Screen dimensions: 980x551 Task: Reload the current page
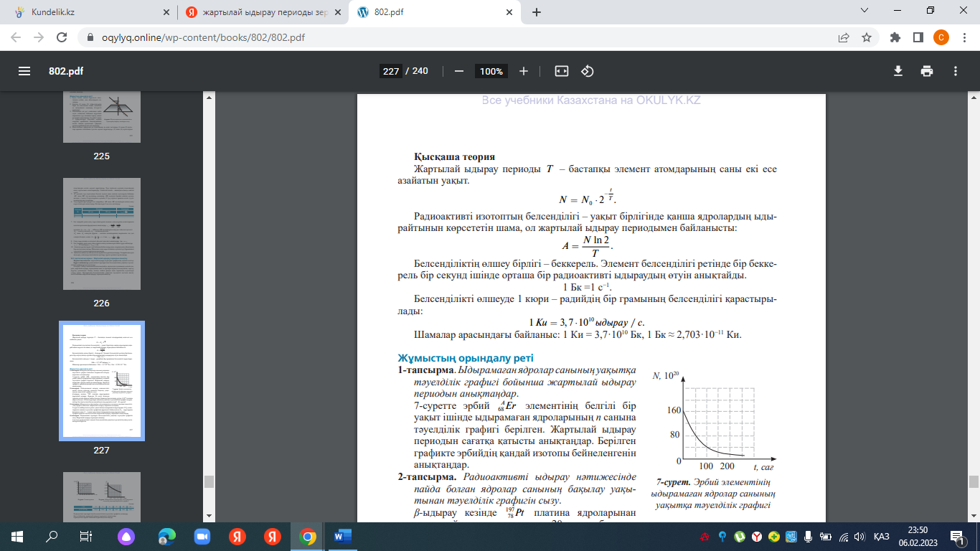coord(62,37)
